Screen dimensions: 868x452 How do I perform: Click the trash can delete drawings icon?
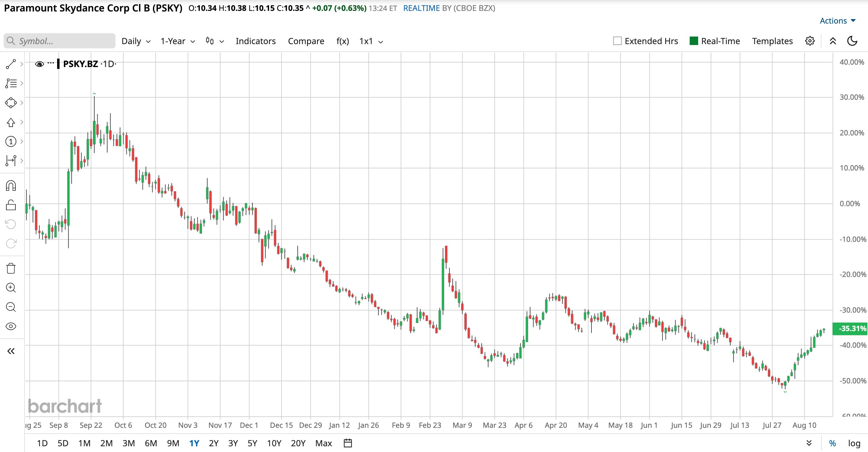pos(11,268)
